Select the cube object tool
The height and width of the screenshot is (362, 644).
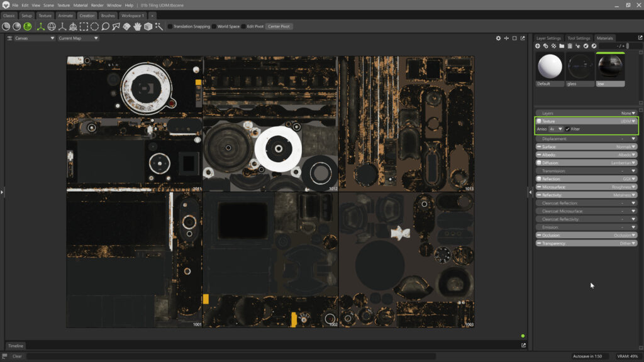(x=148, y=26)
